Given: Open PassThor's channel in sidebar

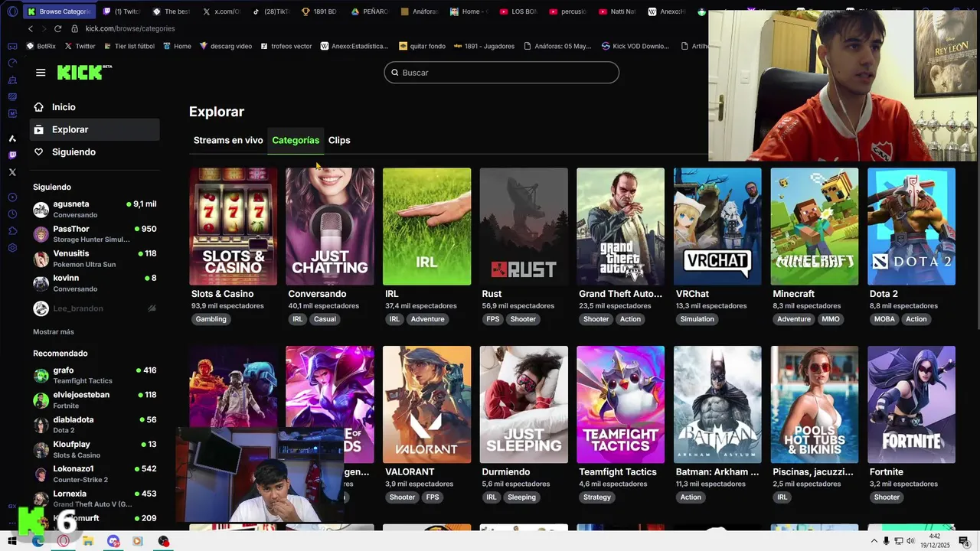Looking at the screenshot, I should [x=95, y=233].
